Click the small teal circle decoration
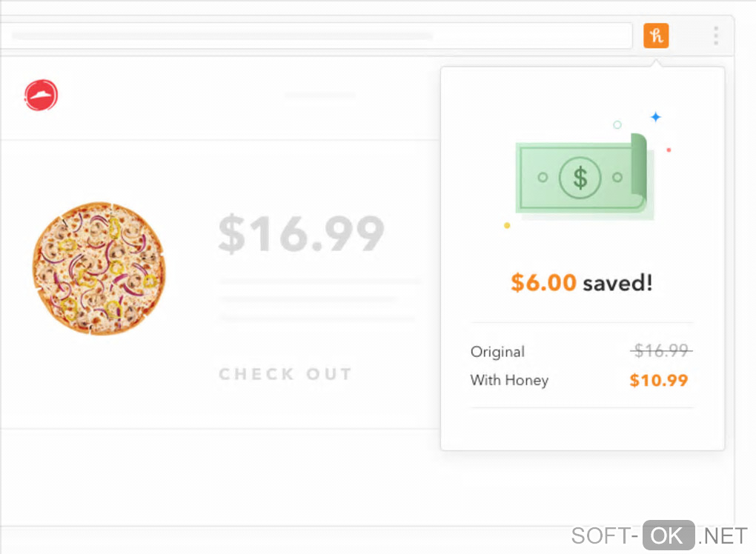This screenshot has width=756, height=554. [617, 125]
